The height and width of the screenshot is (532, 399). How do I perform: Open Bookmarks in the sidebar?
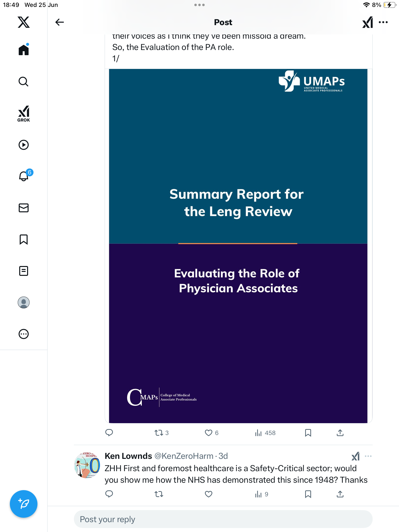[24, 239]
